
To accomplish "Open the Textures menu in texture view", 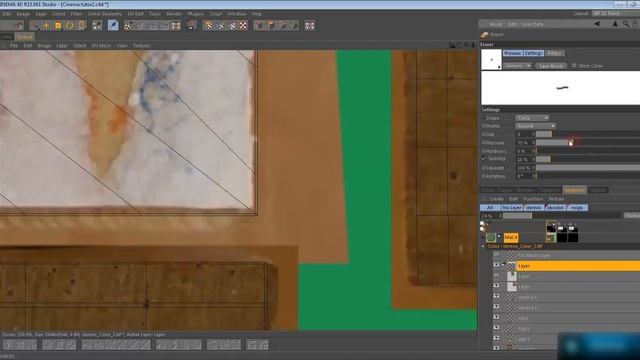I will (142, 46).
